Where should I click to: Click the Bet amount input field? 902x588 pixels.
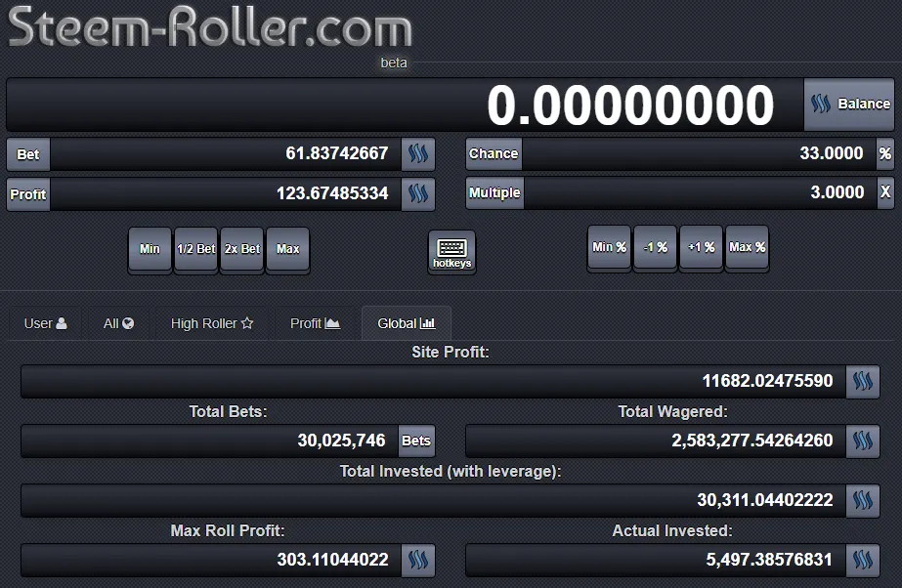coord(226,154)
